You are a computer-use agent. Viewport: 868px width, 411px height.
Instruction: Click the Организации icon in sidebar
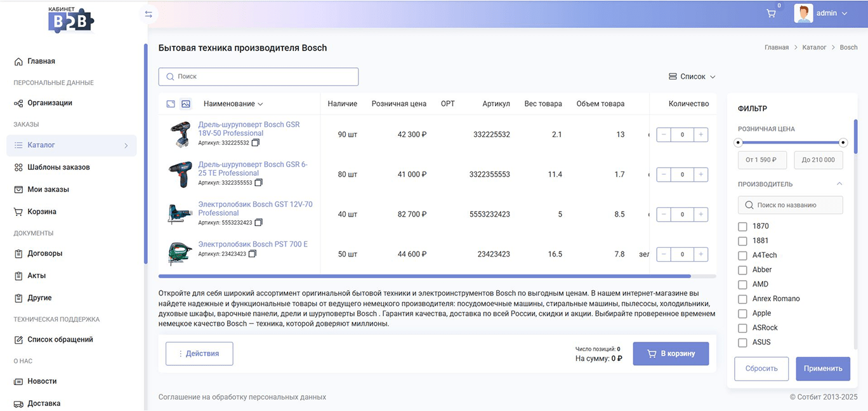[x=18, y=103]
